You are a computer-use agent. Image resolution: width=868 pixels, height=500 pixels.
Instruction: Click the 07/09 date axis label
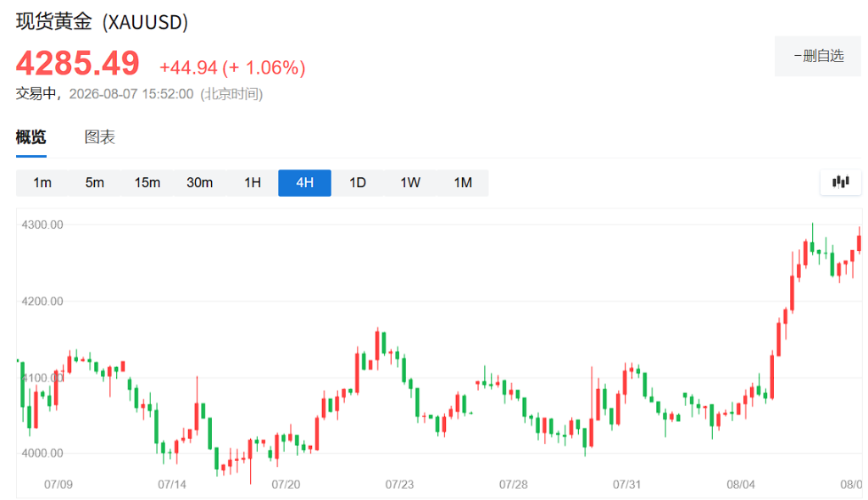point(58,485)
